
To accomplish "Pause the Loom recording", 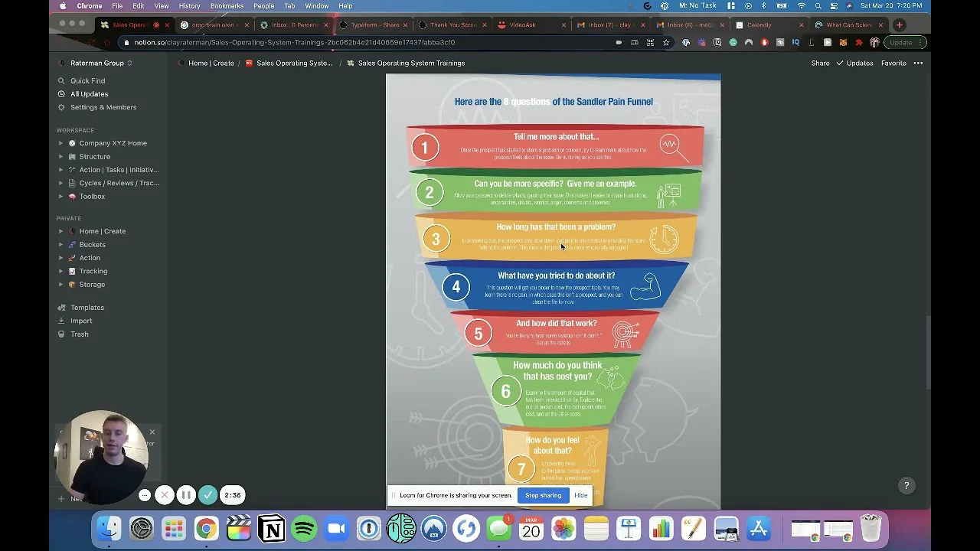I will tap(186, 495).
